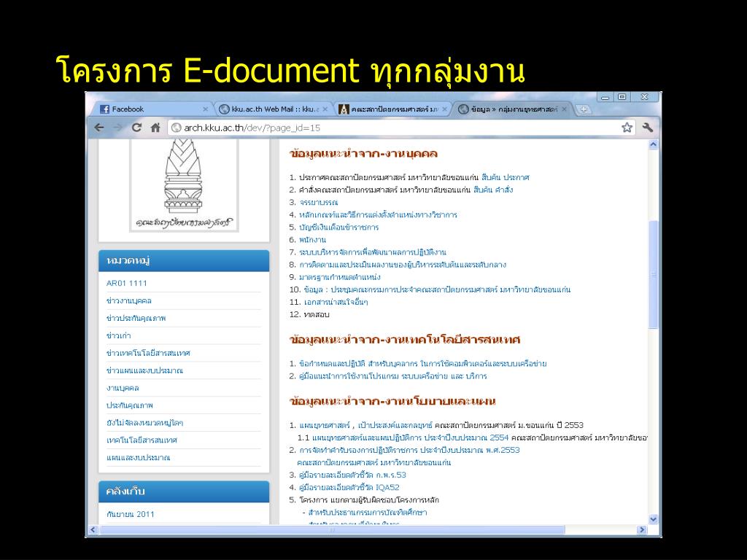
Task: Click the vertical scrollbar down arrow
Action: [653, 519]
